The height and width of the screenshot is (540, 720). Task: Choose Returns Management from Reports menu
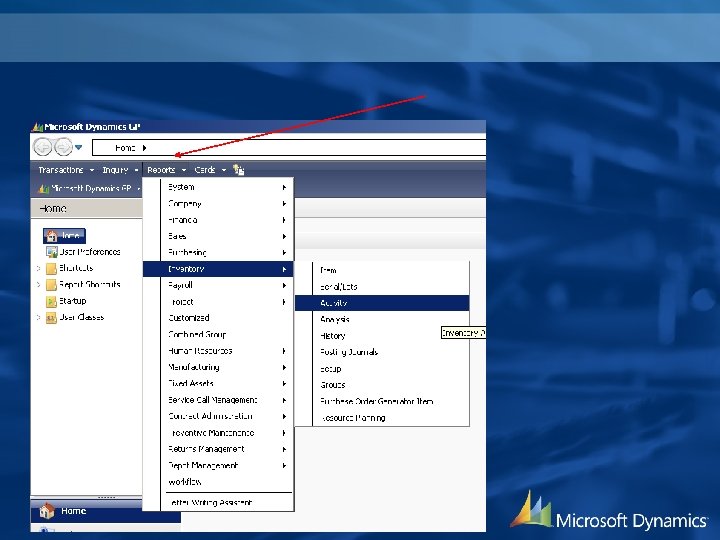[218, 449]
